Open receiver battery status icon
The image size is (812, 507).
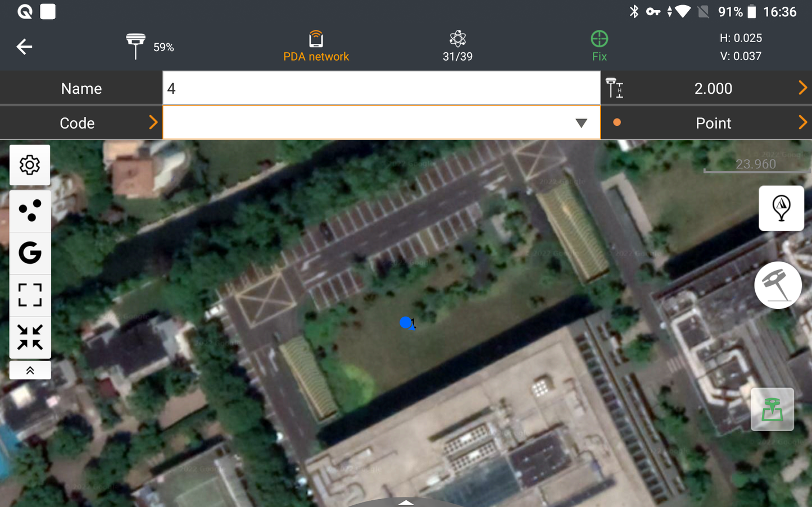136,46
